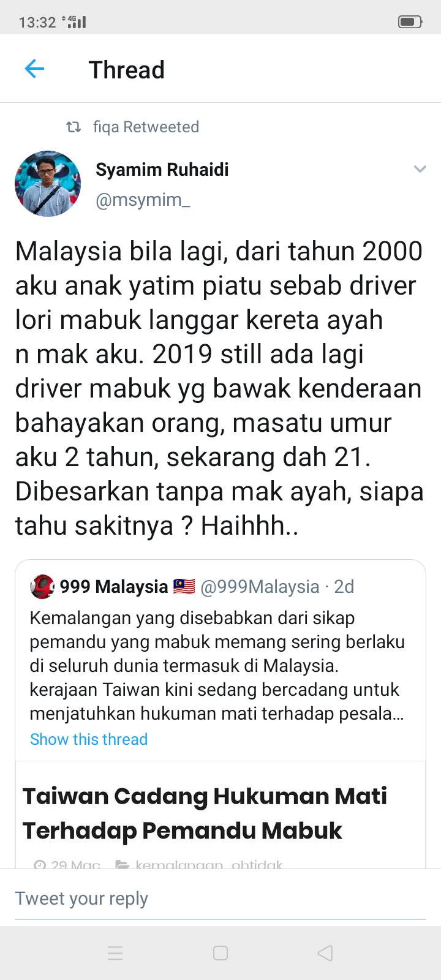441x980 pixels.
Task: Open Syamim Ruhaidi's profile picture
Action: click(x=48, y=184)
